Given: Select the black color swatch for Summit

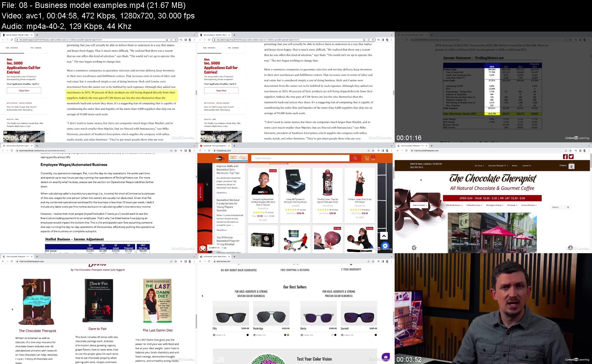Looking at the screenshot, I should pos(376,335).
